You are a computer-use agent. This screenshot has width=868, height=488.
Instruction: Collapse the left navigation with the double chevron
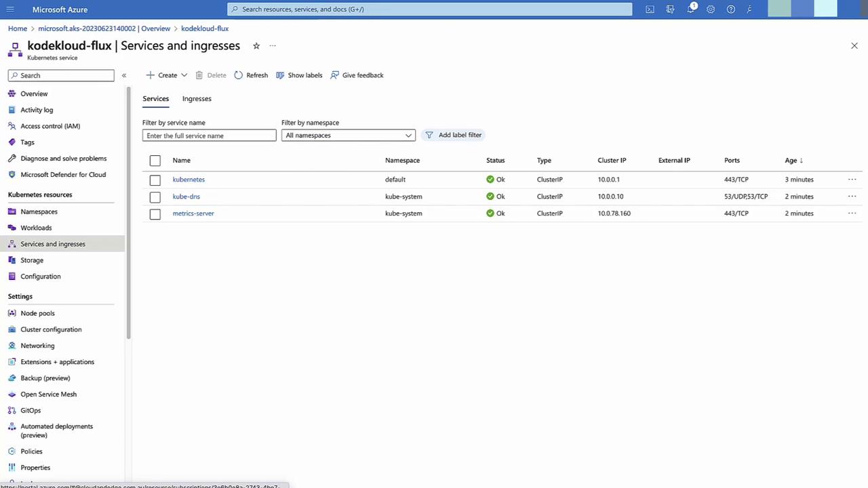point(124,75)
